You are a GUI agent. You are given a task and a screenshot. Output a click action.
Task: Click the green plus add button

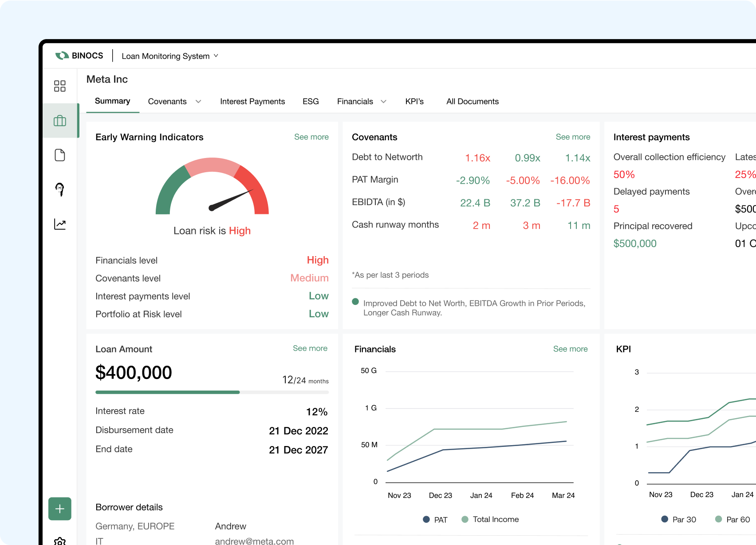[60, 509]
